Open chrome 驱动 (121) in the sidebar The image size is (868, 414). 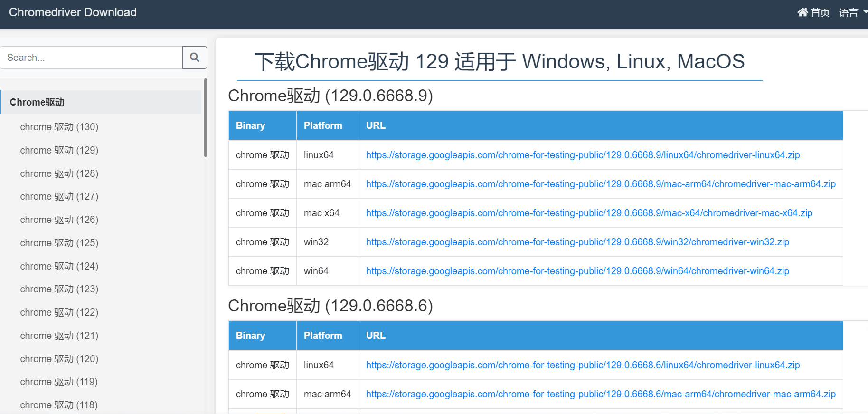[x=59, y=336]
